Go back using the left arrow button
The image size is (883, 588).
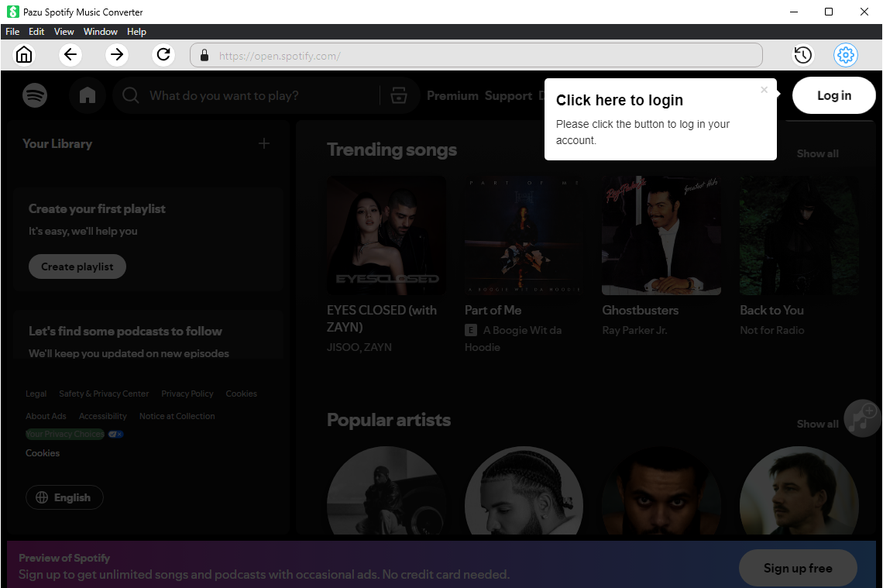70,55
